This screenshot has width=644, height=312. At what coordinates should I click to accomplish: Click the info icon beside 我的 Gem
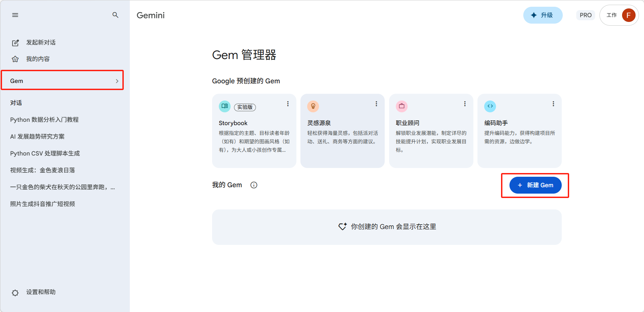click(x=254, y=185)
